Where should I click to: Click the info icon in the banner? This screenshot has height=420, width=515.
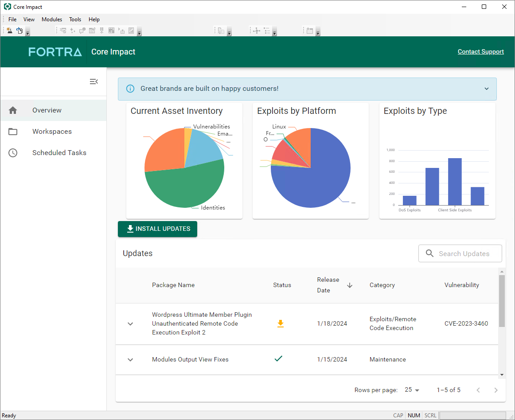coord(130,89)
